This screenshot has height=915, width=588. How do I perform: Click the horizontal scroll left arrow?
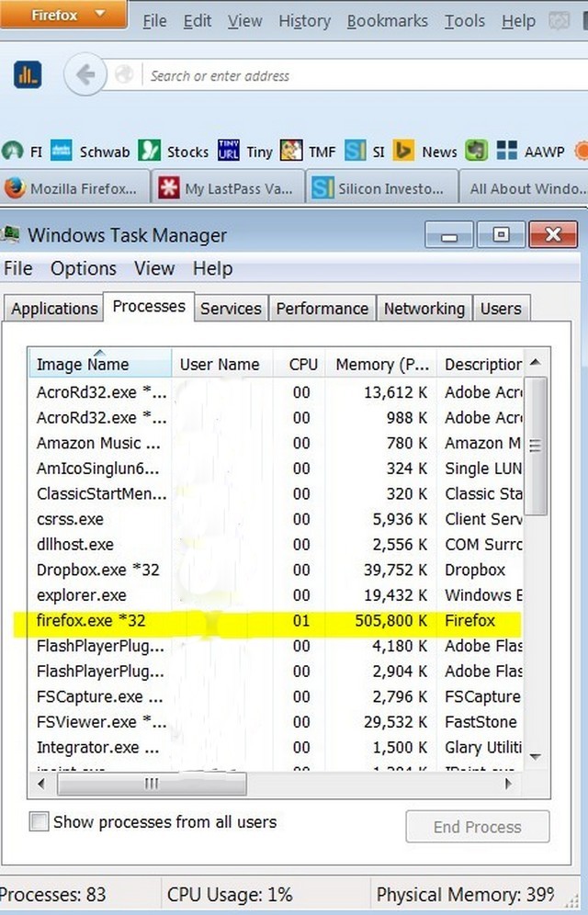(40, 783)
